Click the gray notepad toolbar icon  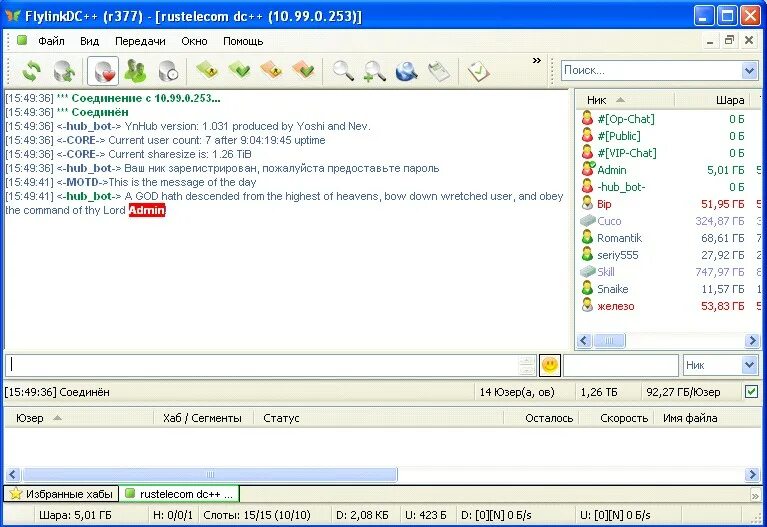click(439, 71)
